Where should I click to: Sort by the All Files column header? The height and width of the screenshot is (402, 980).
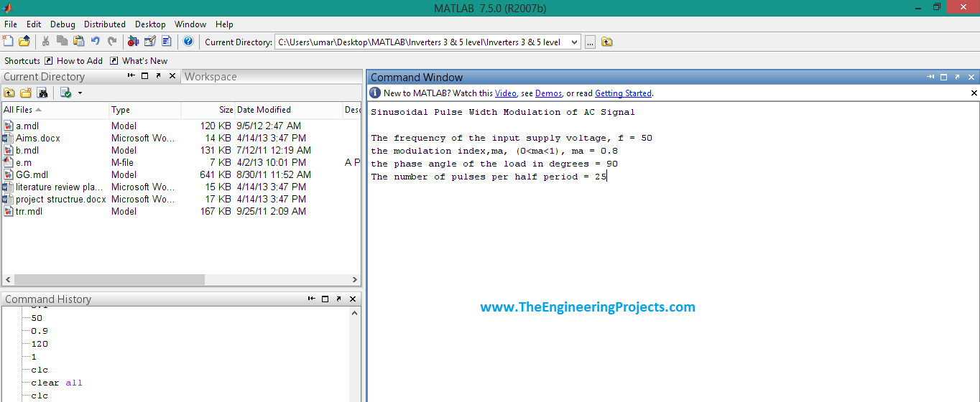coord(55,110)
